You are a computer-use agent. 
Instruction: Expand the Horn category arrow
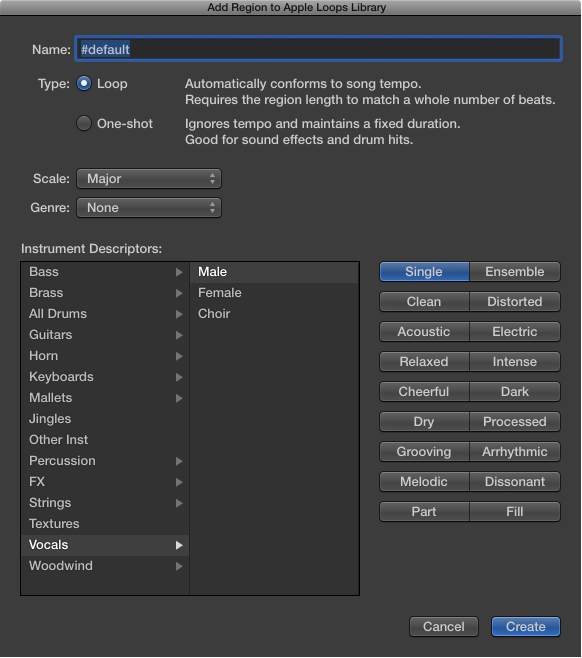(x=179, y=356)
